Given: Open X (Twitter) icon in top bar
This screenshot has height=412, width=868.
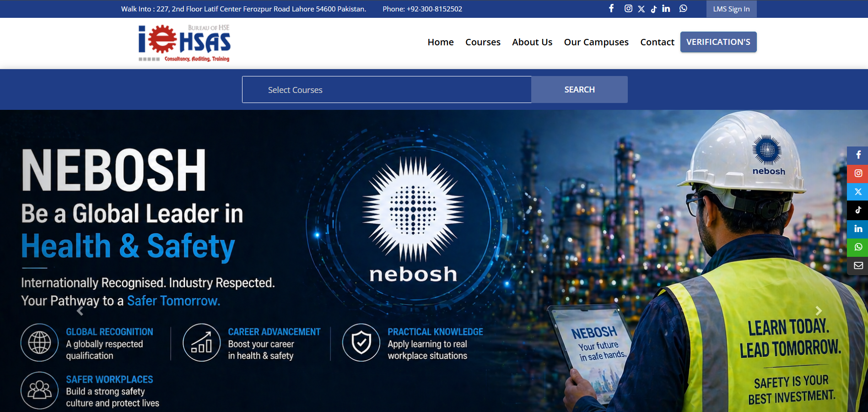Looking at the screenshot, I should coord(641,9).
